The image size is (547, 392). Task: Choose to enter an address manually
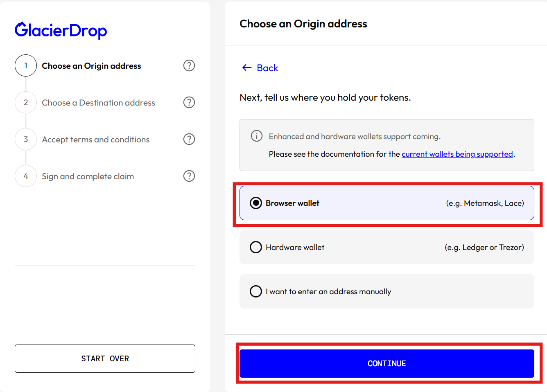point(256,291)
